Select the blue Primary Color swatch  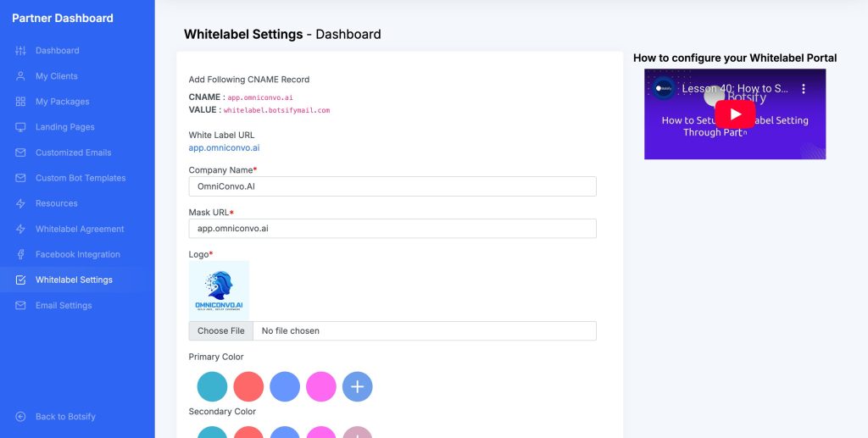[x=285, y=386]
